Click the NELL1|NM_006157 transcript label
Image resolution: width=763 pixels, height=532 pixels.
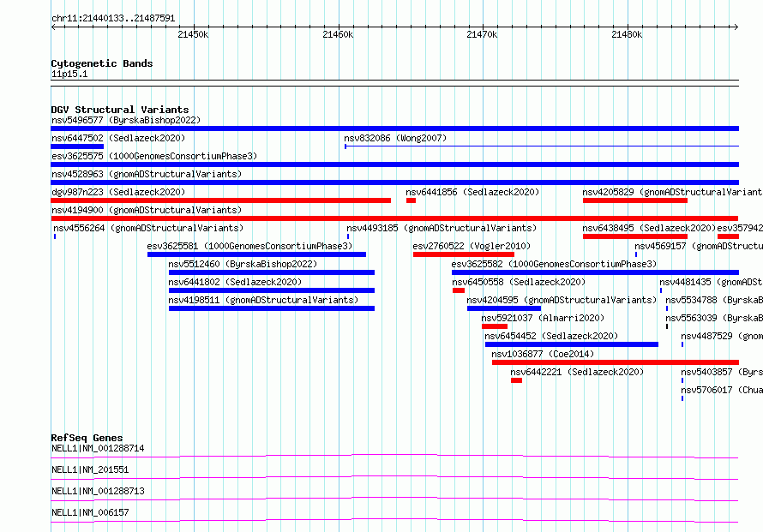90,512
